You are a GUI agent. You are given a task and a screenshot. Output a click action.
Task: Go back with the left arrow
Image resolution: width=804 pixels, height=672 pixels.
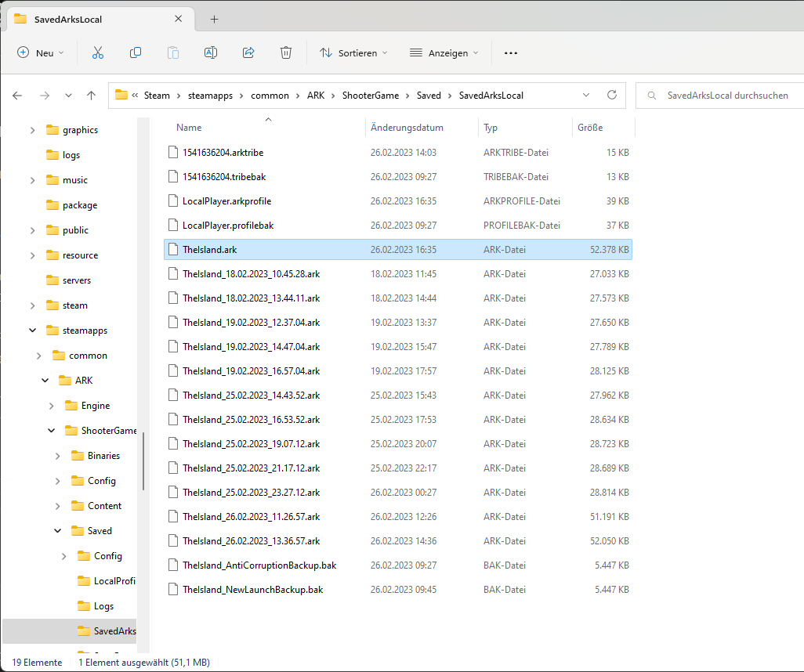tap(17, 96)
